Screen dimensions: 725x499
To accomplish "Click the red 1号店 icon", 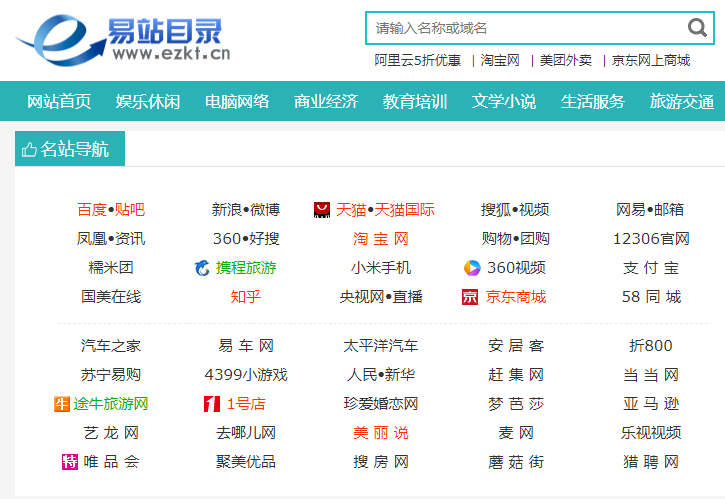I will pos(212,404).
